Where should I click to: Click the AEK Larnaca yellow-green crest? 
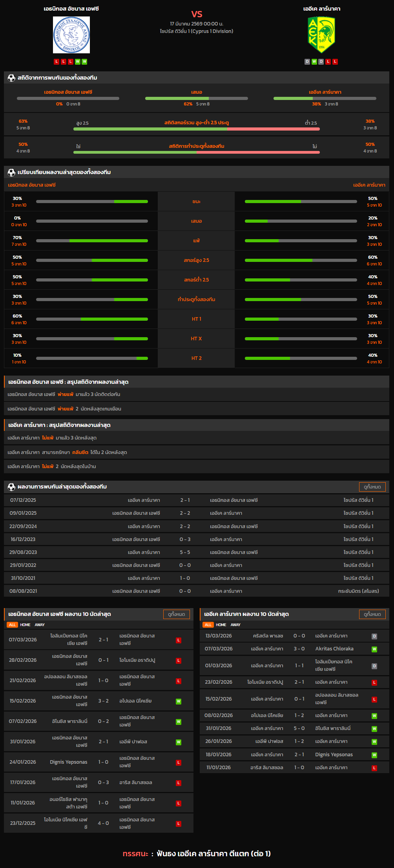(321, 35)
